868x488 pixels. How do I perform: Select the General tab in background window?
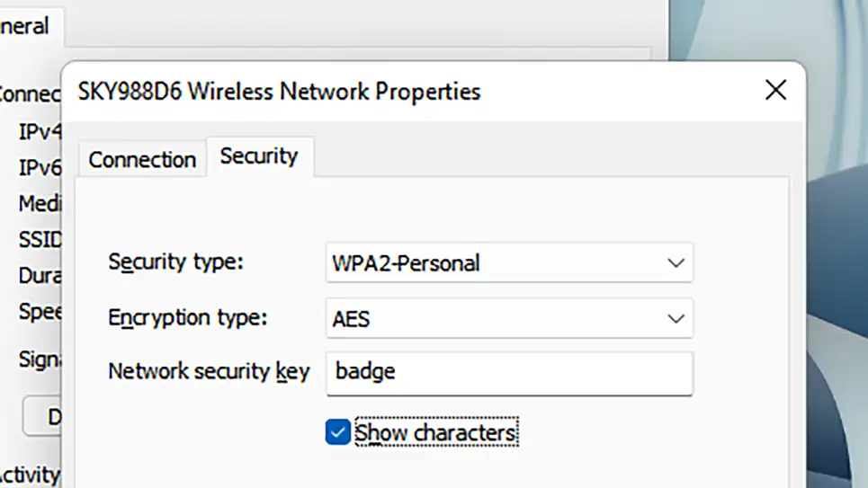pos(25,25)
